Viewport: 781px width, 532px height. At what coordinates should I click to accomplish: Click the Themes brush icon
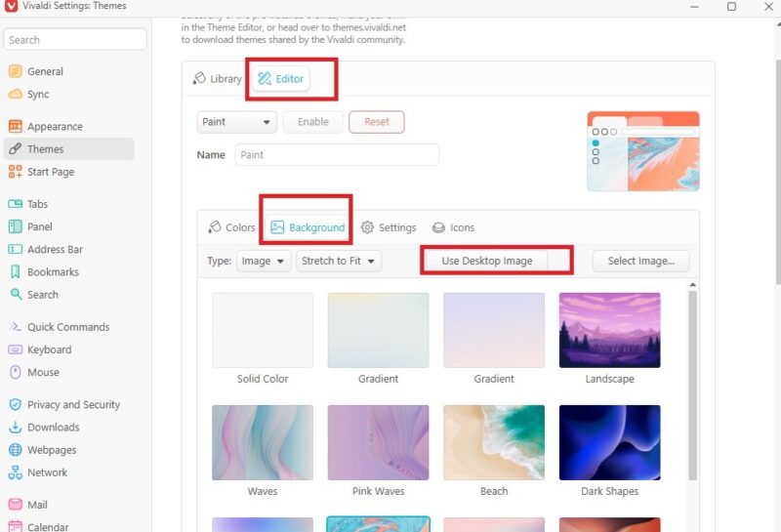tap(15, 149)
